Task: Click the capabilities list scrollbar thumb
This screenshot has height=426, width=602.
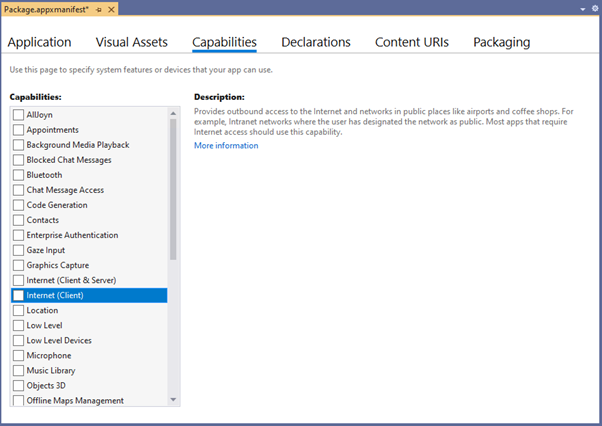Action: 173,189
